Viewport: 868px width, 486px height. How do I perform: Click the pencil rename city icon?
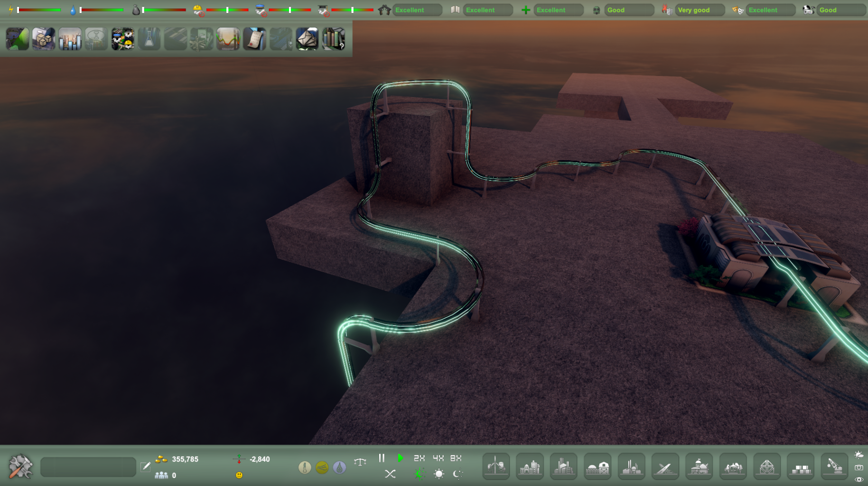[146, 467]
